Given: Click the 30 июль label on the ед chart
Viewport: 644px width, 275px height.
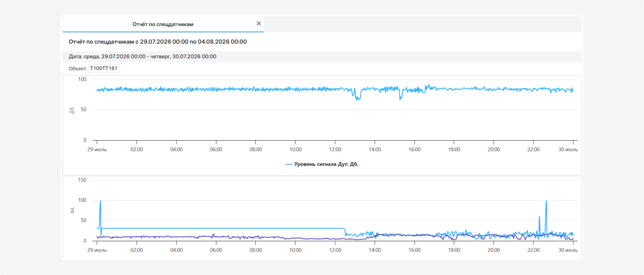Looking at the screenshot, I should coord(568,250).
